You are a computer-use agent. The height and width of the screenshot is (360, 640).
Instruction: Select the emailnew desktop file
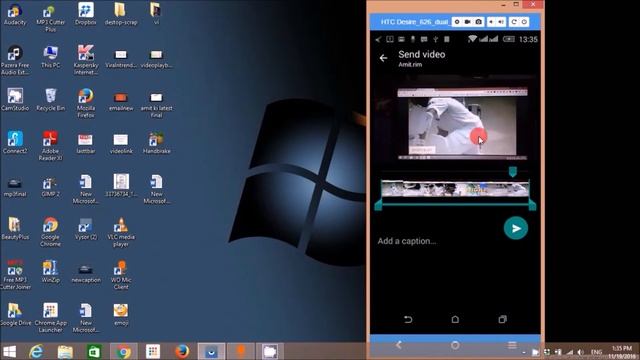pos(121,102)
